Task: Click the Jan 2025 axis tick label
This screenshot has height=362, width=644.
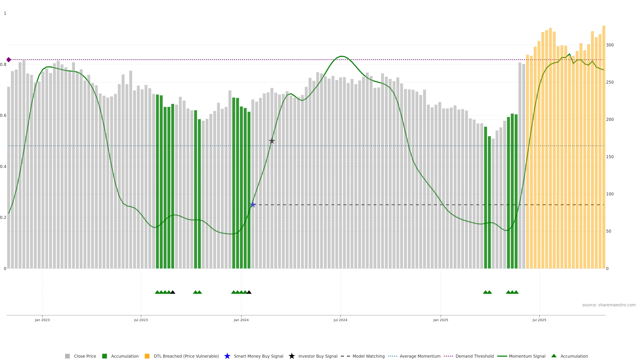Action: (441, 320)
